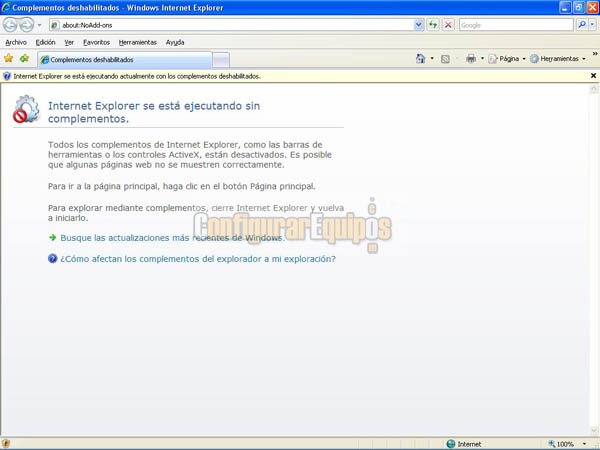This screenshot has width=600, height=450.
Task: Click the disabled add-ons gear icon
Action: pyautogui.click(x=26, y=109)
